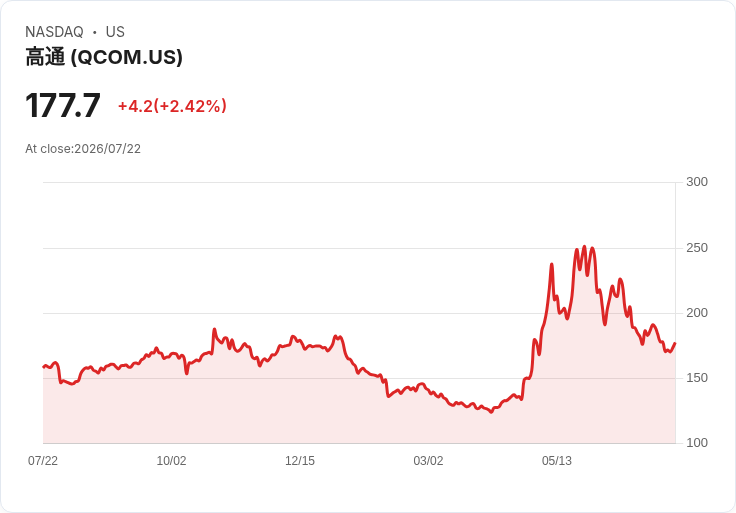The image size is (736, 513).
Task: Click the 05/13 x-axis date label
Action: click(557, 461)
